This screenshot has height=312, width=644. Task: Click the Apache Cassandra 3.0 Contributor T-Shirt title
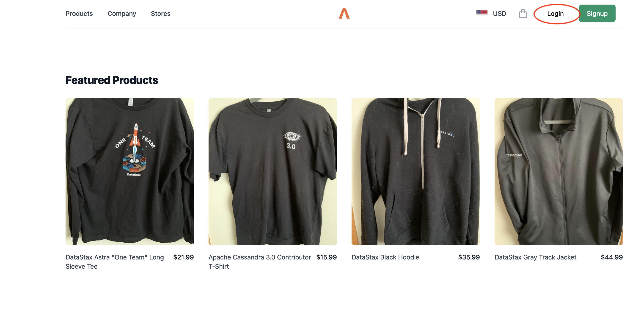coord(259,262)
